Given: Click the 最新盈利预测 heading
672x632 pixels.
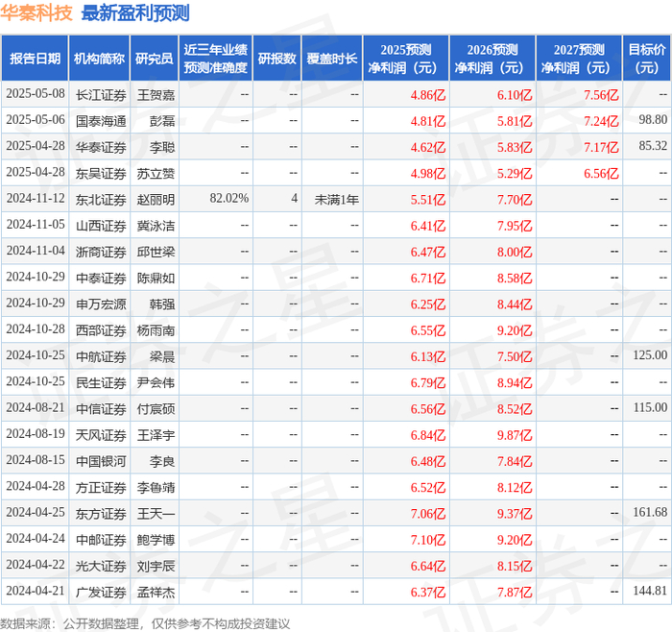Looking at the screenshot, I should pos(135,12).
